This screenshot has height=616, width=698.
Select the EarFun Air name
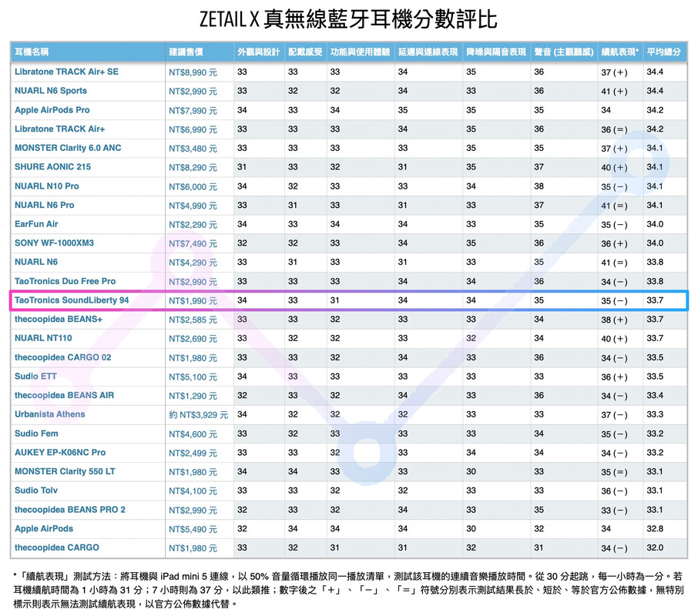click(x=36, y=224)
